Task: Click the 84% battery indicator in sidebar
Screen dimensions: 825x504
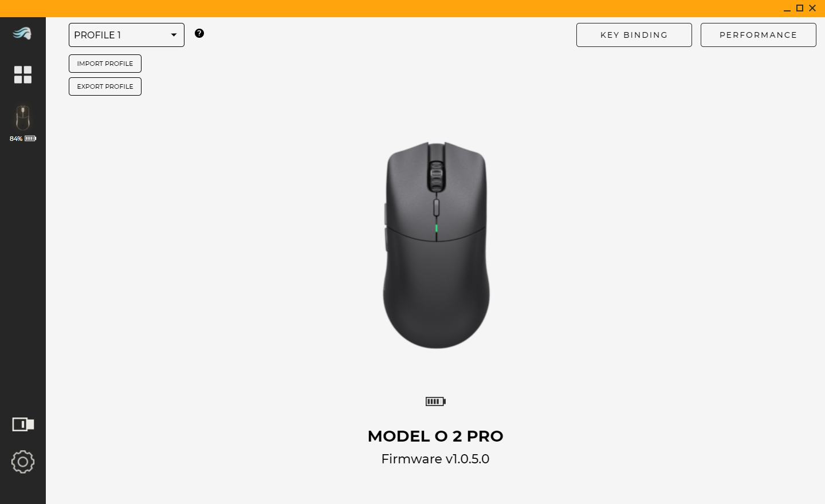Action: [x=23, y=139]
